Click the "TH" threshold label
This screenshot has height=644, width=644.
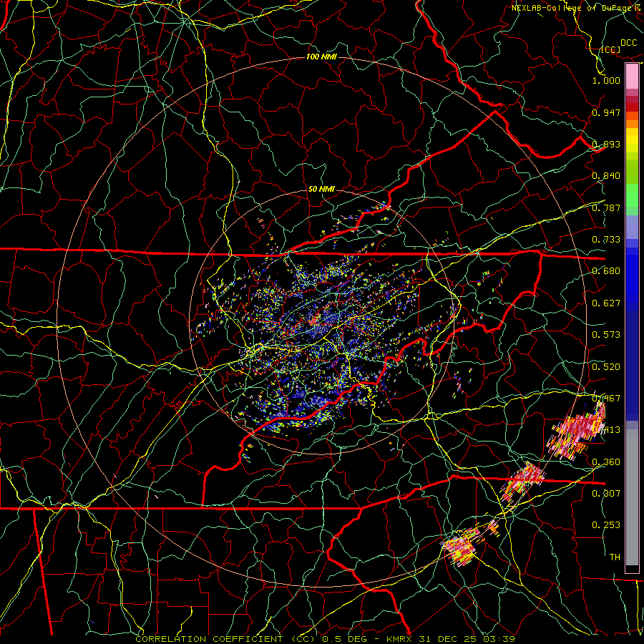pyautogui.click(x=615, y=557)
